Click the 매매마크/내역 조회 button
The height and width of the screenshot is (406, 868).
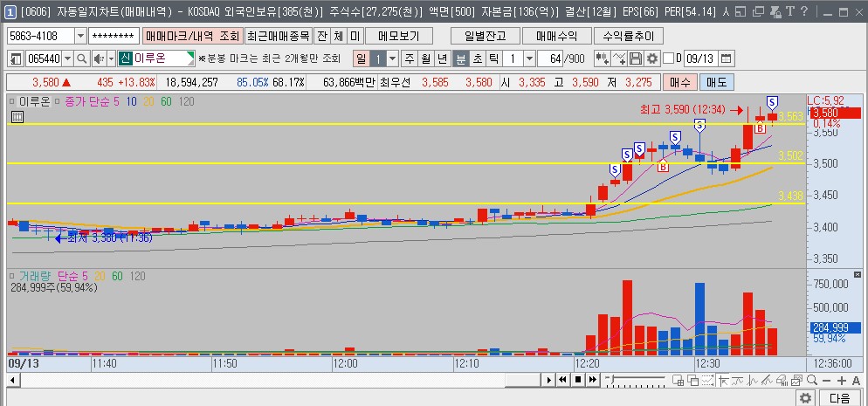[193, 37]
